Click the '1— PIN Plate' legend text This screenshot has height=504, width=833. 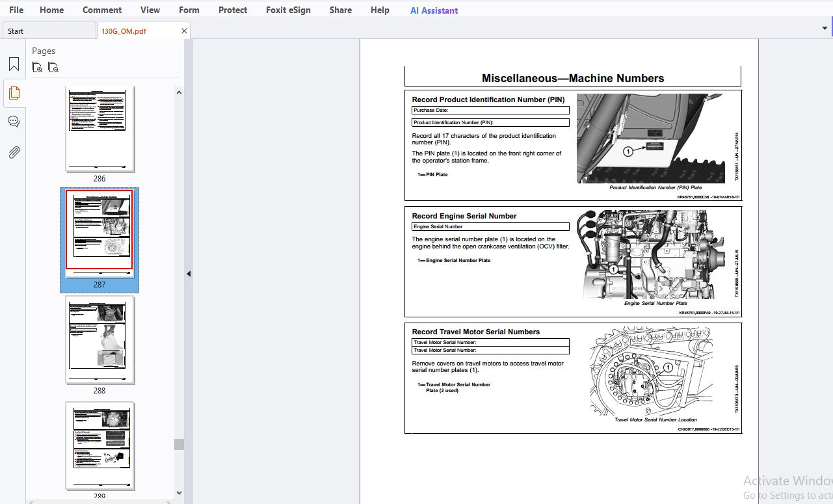pos(432,174)
